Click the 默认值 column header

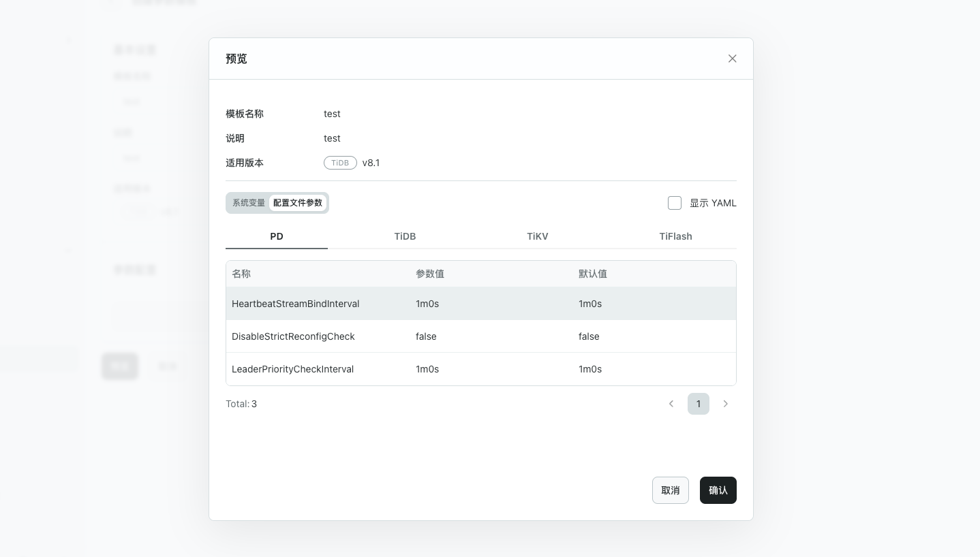tap(593, 274)
